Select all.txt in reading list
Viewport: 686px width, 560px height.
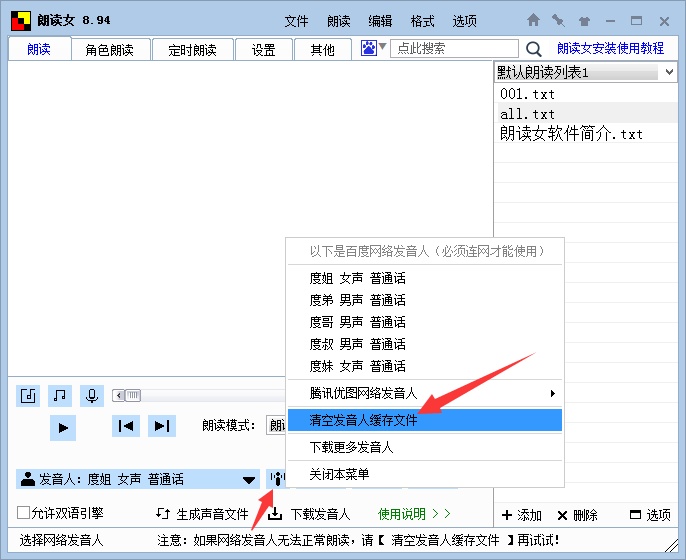click(x=585, y=114)
